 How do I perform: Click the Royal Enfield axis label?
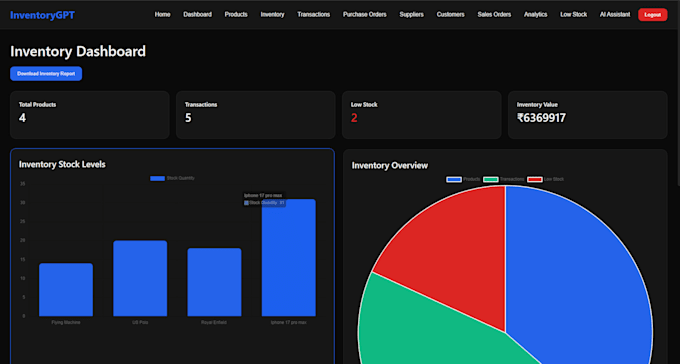(214, 323)
